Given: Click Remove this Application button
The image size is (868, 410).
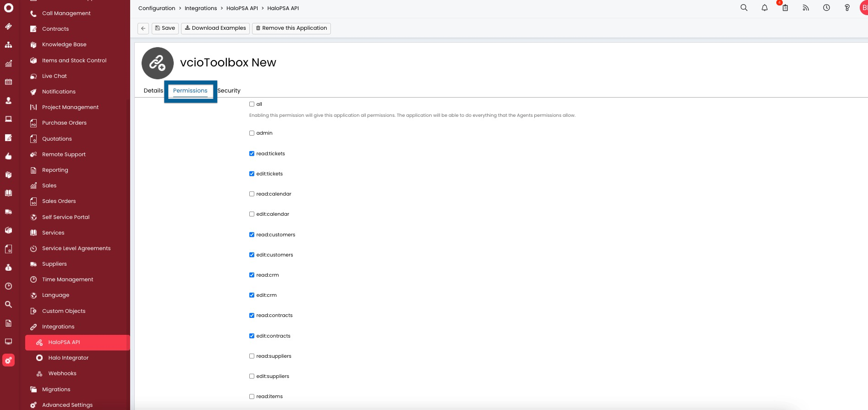Looking at the screenshot, I should click(291, 28).
